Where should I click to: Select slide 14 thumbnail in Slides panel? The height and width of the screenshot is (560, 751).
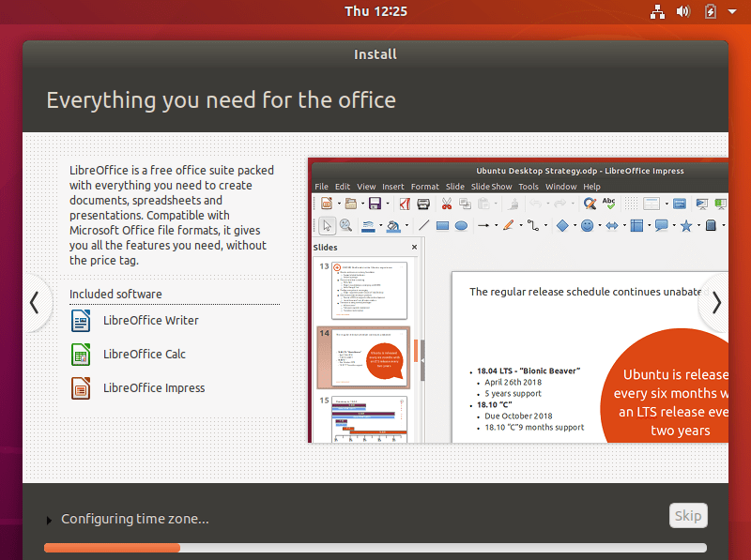click(x=369, y=357)
